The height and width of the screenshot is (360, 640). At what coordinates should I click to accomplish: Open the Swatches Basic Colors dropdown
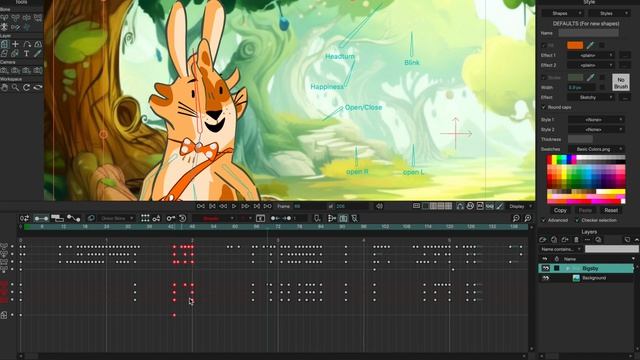point(596,149)
